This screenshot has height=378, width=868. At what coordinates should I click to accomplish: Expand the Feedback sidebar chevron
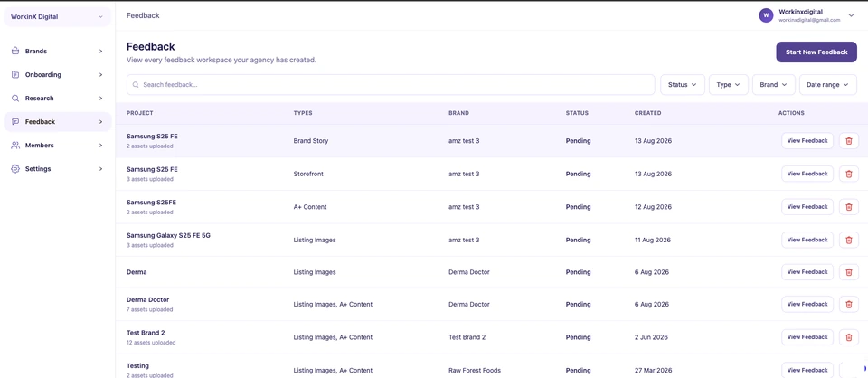pos(100,122)
